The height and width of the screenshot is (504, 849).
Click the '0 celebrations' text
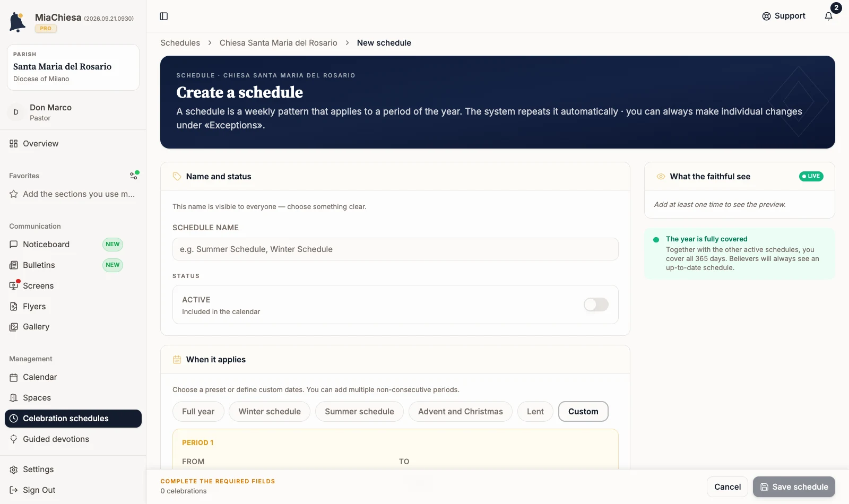tap(184, 491)
